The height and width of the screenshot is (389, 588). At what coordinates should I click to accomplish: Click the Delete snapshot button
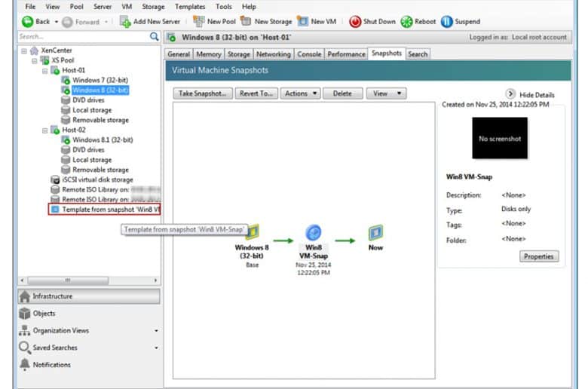tap(343, 93)
